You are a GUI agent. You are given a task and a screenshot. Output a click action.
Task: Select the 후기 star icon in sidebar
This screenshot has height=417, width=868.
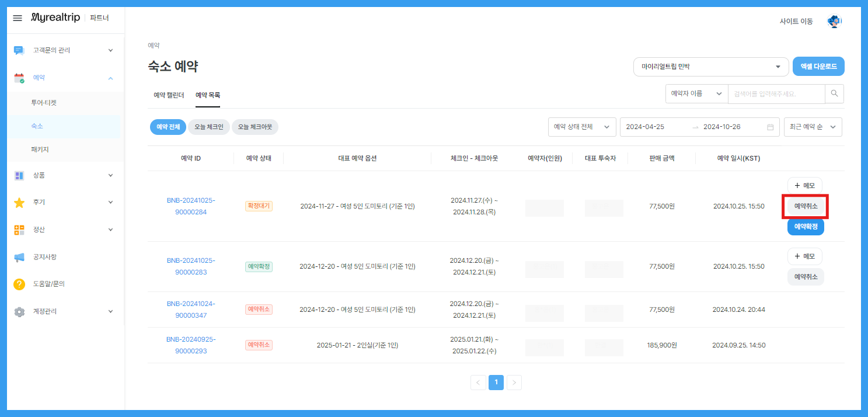pos(18,202)
